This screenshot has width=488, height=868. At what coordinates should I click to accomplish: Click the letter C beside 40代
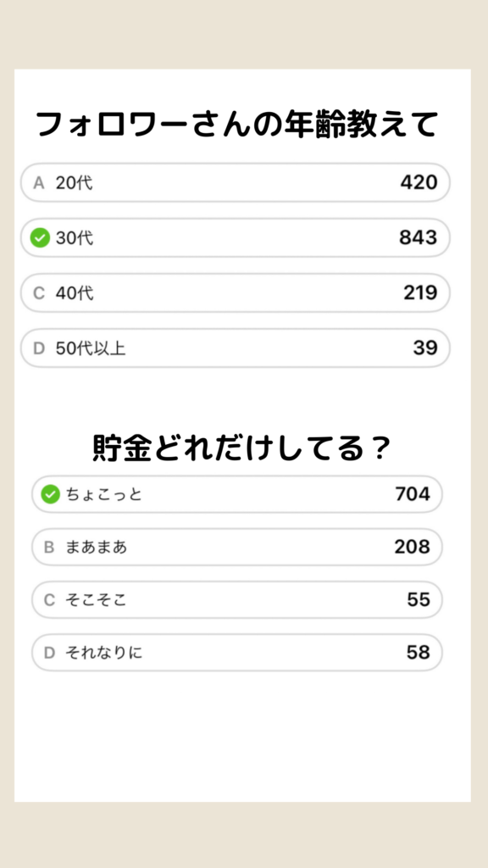[x=39, y=293]
